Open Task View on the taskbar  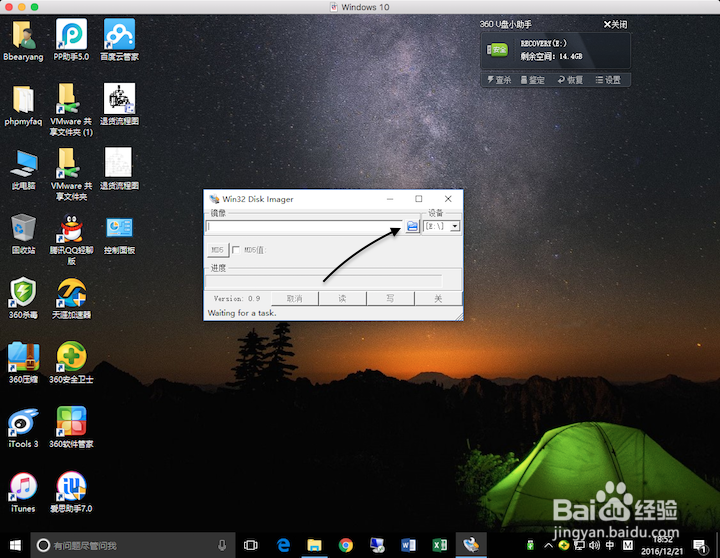tap(251, 545)
